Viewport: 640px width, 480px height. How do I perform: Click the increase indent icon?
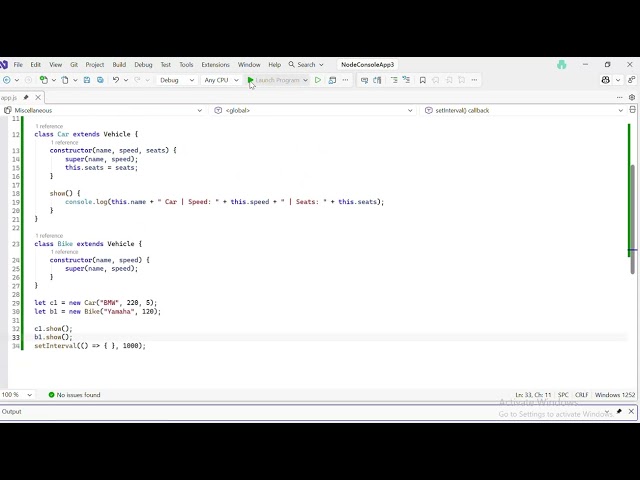click(406, 80)
